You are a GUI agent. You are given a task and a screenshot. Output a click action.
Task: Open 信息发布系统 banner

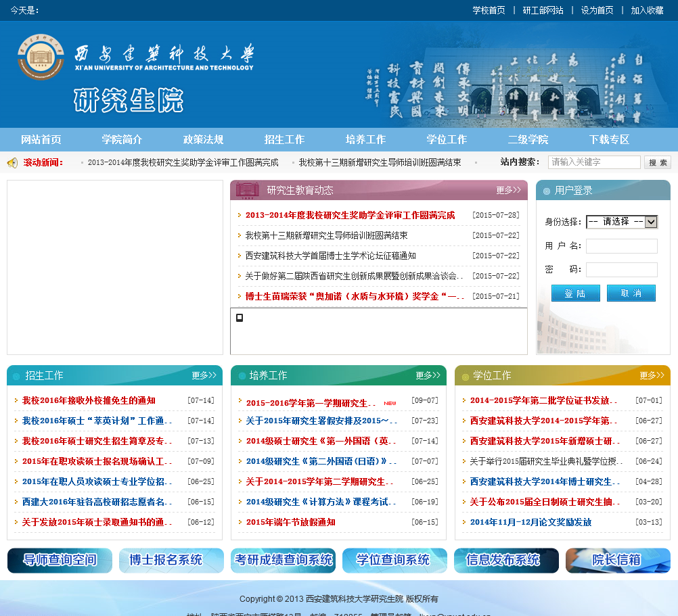click(x=506, y=561)
